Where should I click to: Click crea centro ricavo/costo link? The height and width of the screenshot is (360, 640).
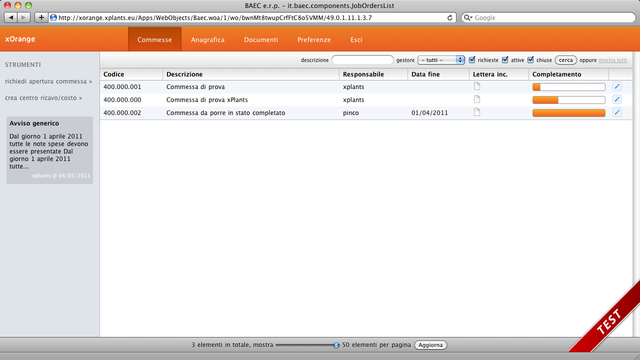click(44, 98)
